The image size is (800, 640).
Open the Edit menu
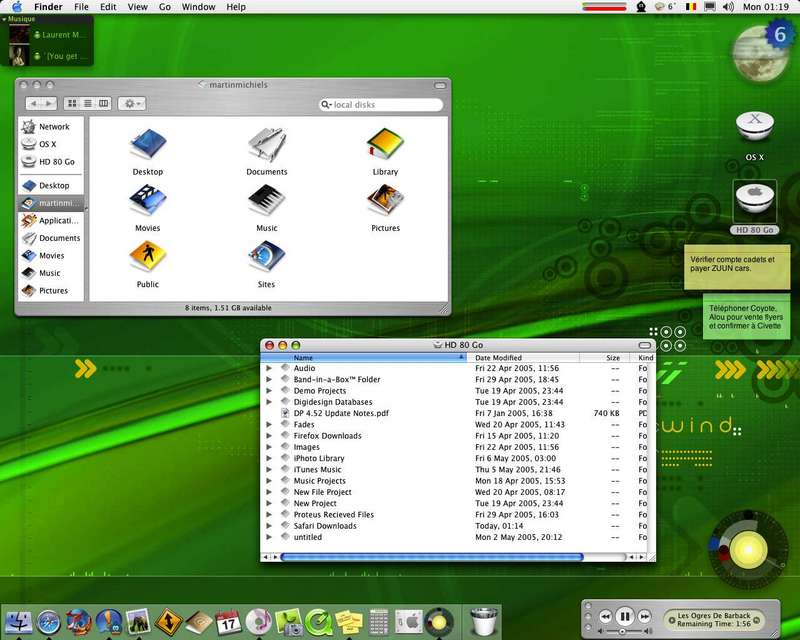click(x=108, y=7)
